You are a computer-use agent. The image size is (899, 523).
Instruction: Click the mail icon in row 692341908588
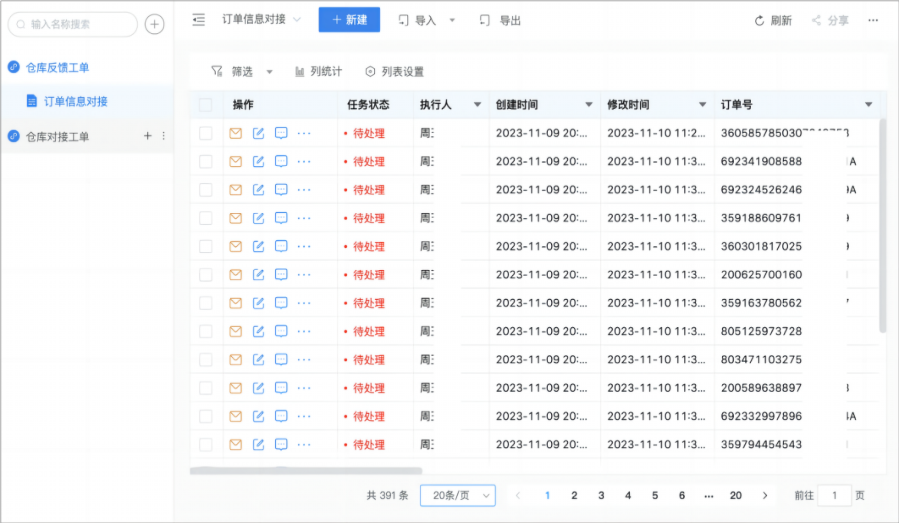pyautogui.click(x=236, y=162)
